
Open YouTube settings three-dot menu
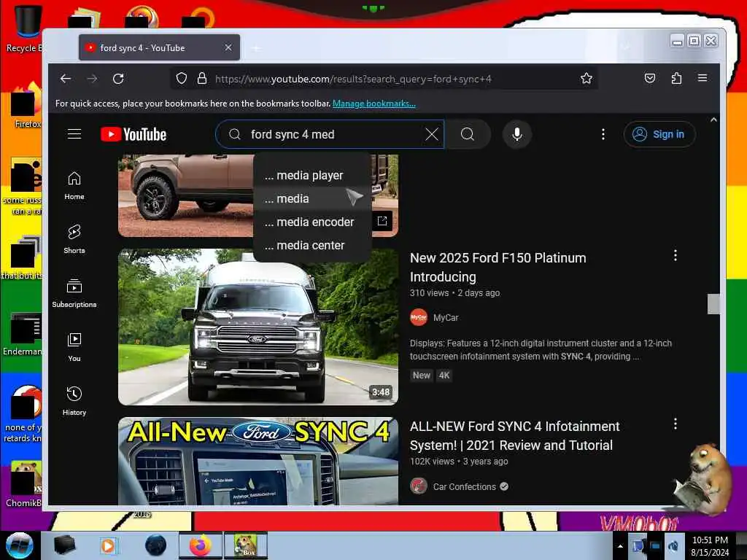tap(603, 134)
